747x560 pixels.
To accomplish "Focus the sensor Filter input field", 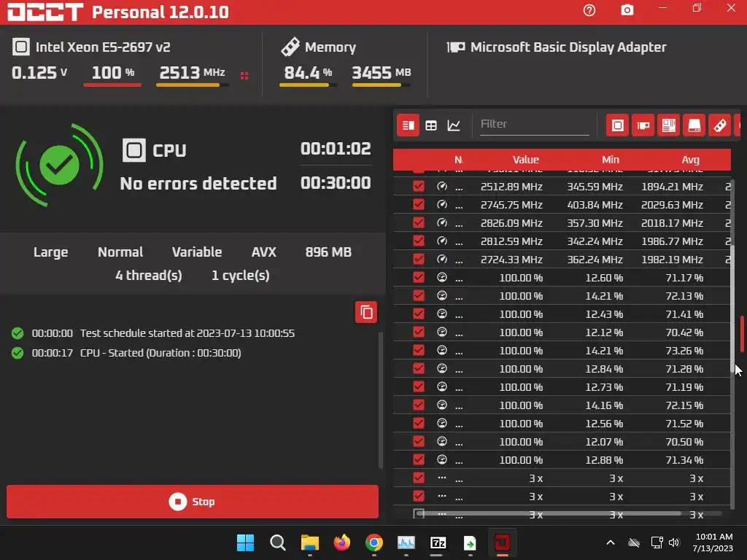I will point(535,124).
